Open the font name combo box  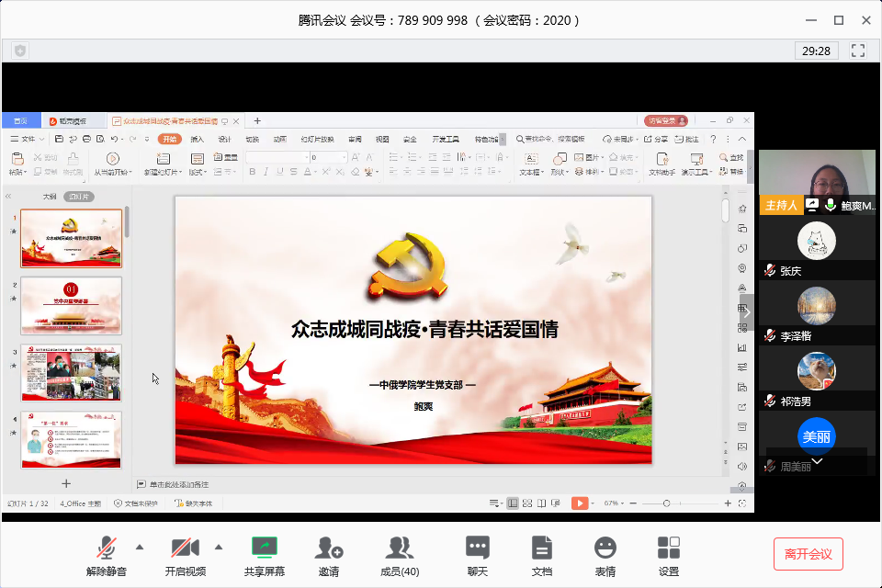click(277, 157)
